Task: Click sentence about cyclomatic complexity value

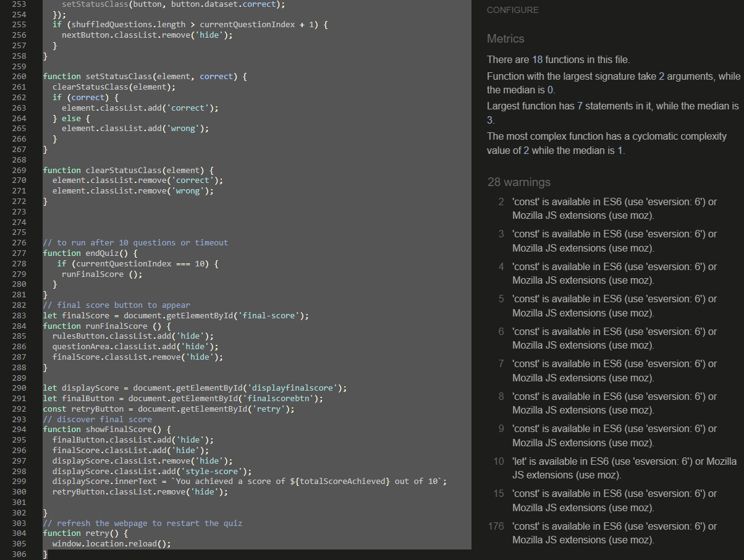Action: click(607, 143)
